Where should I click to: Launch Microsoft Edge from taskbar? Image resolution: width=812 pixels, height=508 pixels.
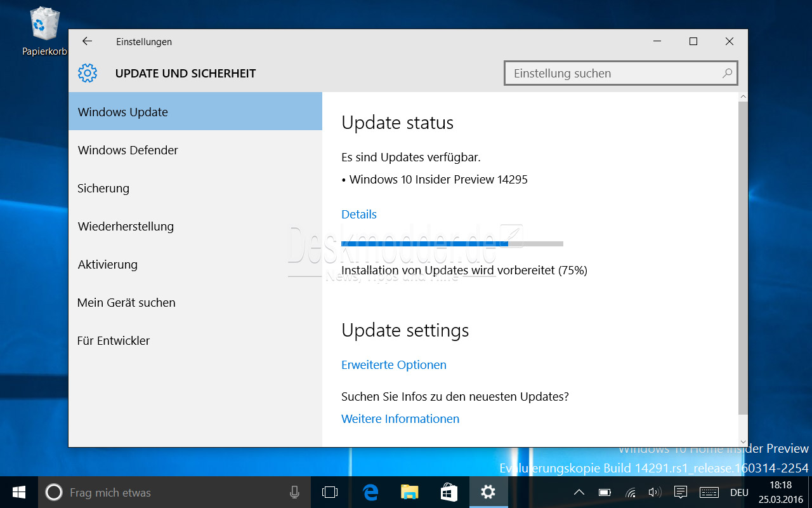tap(370, 492)
